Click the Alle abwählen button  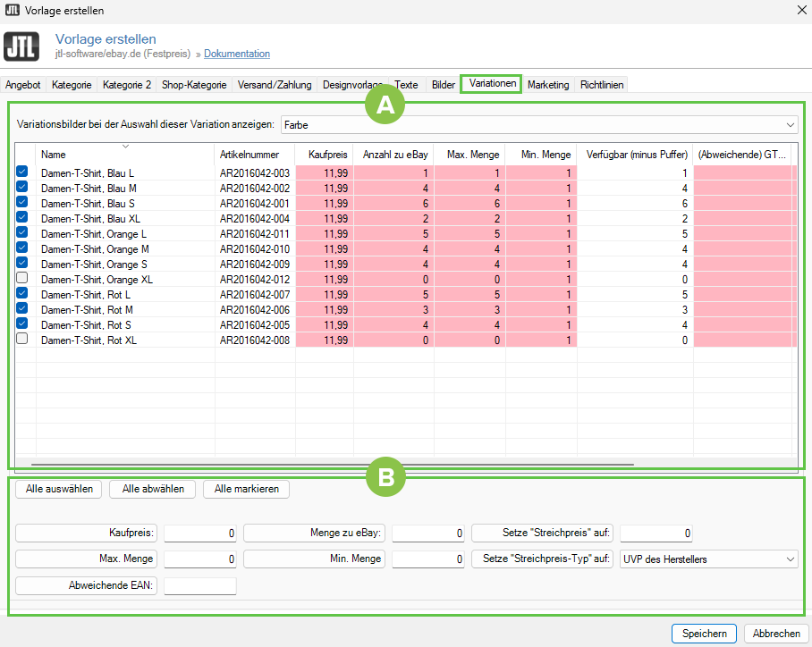point(153,489)
